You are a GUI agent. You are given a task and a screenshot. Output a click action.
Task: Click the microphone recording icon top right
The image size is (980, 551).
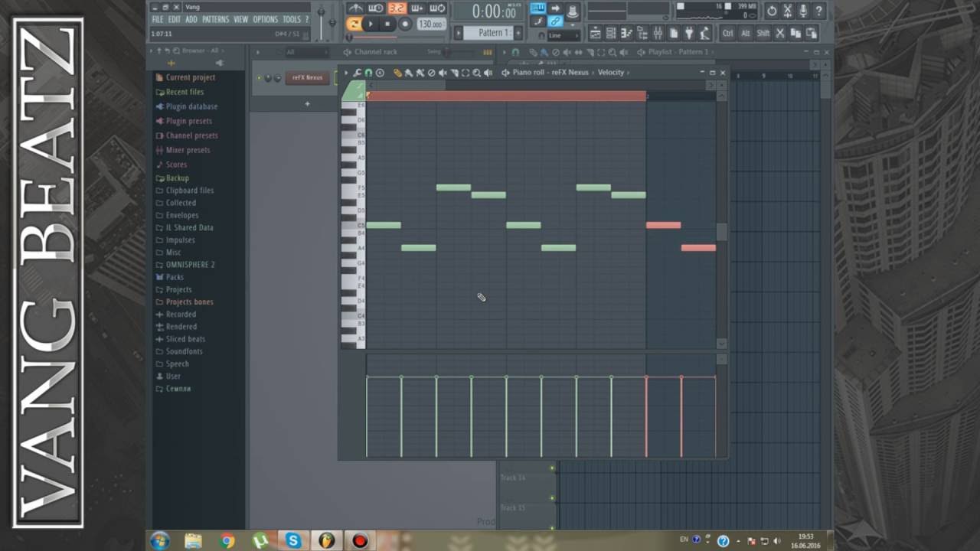click(802, 11)
